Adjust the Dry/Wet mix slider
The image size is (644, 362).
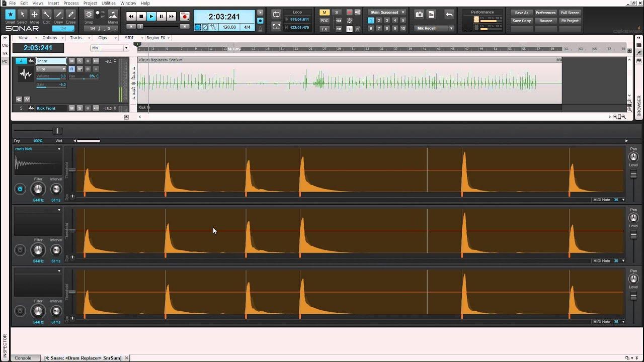(x=56, y=131)
